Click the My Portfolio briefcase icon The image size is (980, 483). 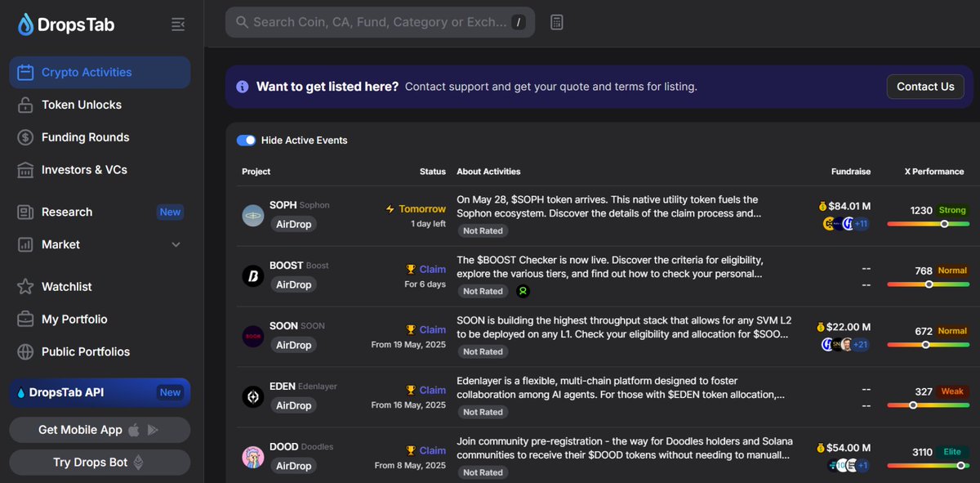click(x=25, y=320)
